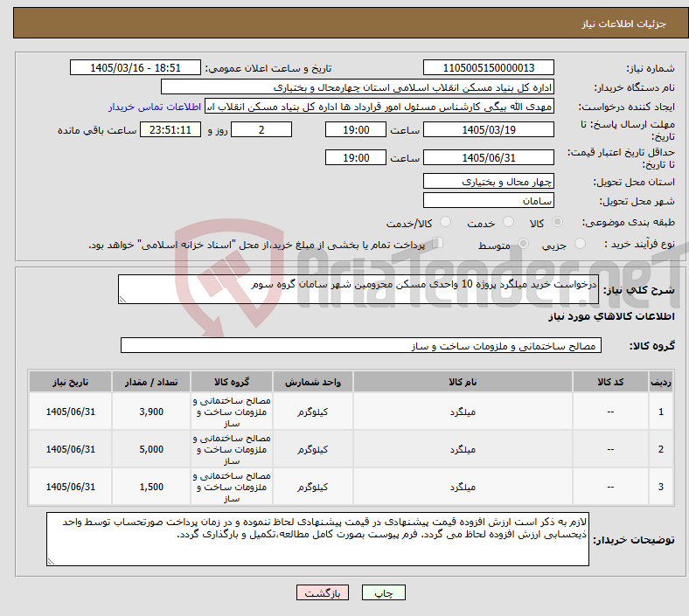This screenshot has height=616, width=689.
Task: Click the buyer organization name field
Action: (x=358, y=87)
